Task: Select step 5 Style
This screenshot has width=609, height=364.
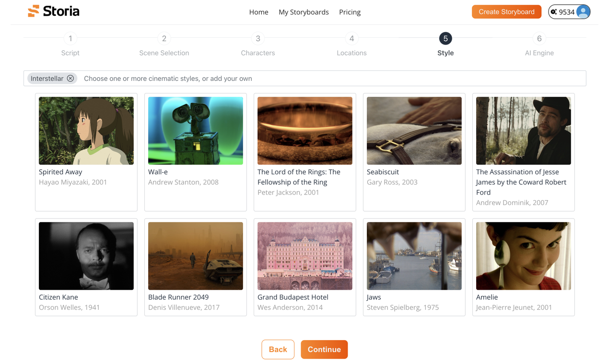Action: (445, 45)
